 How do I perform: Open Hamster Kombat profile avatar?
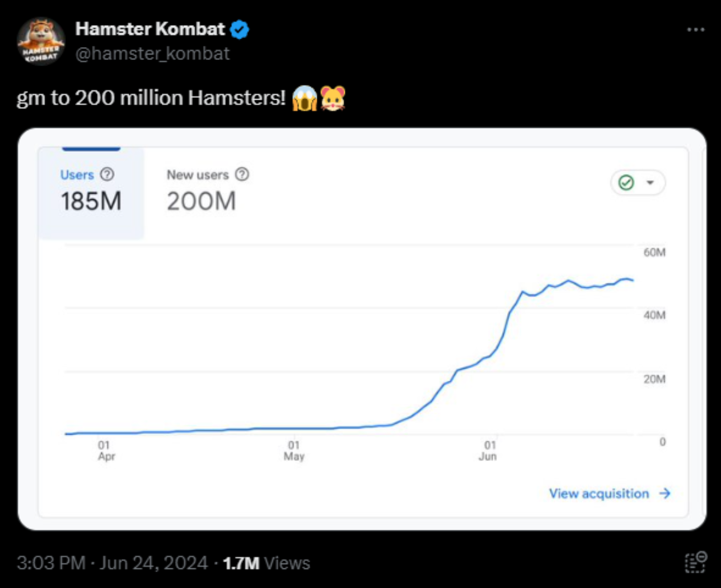[x=41, y=41]
